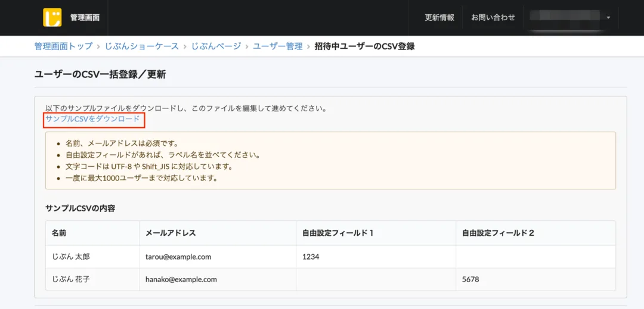Expand the blurred account dropdown arrow
Screen dimensions: 644x309
coord(608,18)
